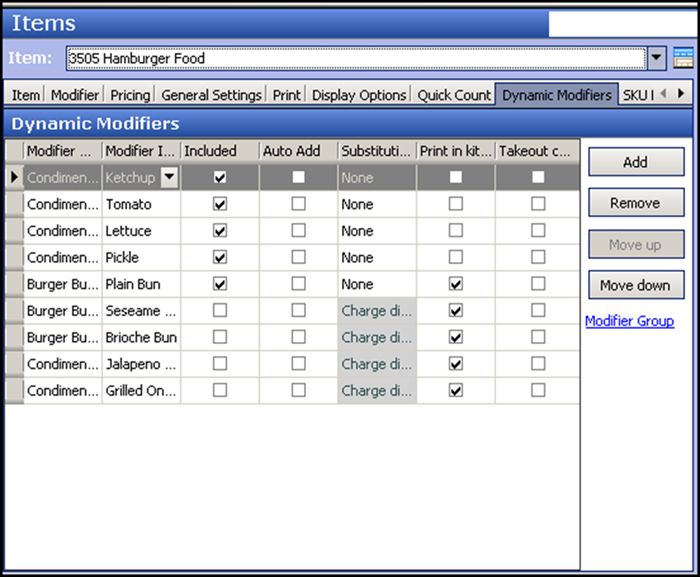This screenshot has width=700, height=577.
Task: Click the Included column header
Action: [x=220, y=151]
